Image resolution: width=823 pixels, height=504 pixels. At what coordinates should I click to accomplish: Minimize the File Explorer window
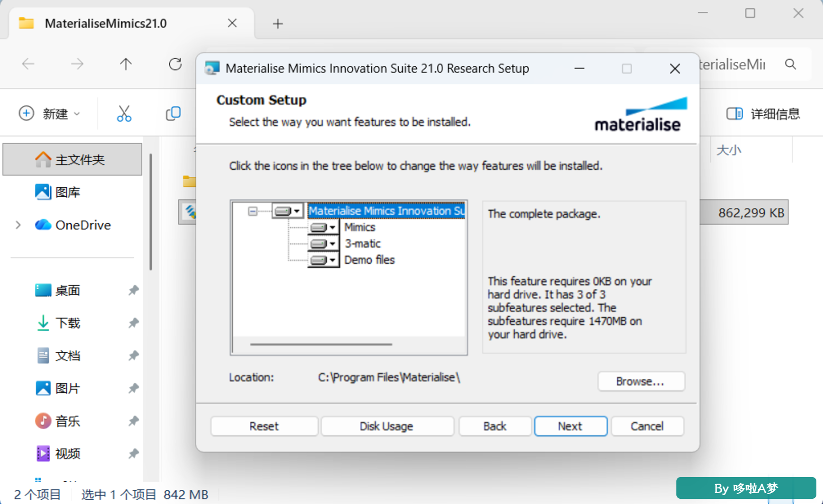(703, 13)
